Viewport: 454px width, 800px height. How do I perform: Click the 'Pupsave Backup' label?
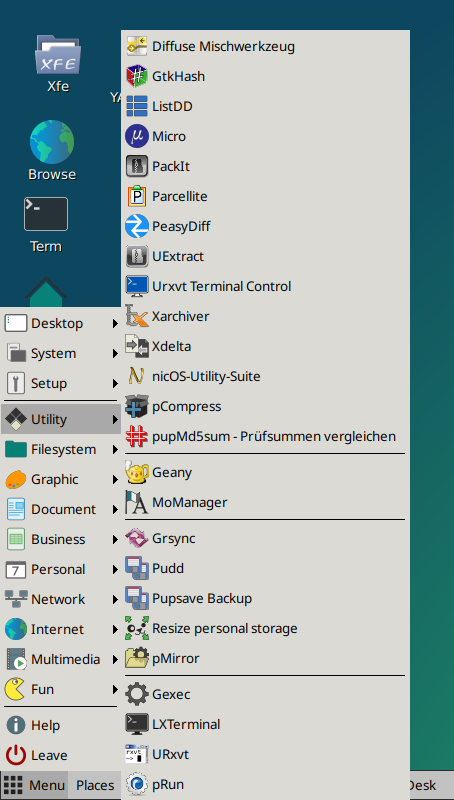(x=202, y=598)
